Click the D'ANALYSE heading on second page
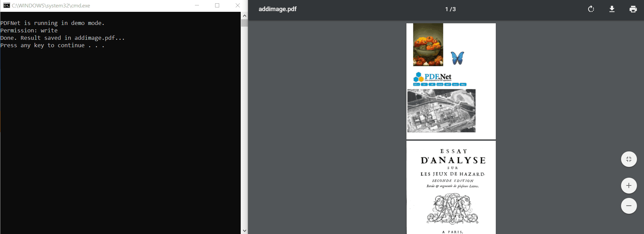This screenshot has width=644, height=234. point(453,160)
